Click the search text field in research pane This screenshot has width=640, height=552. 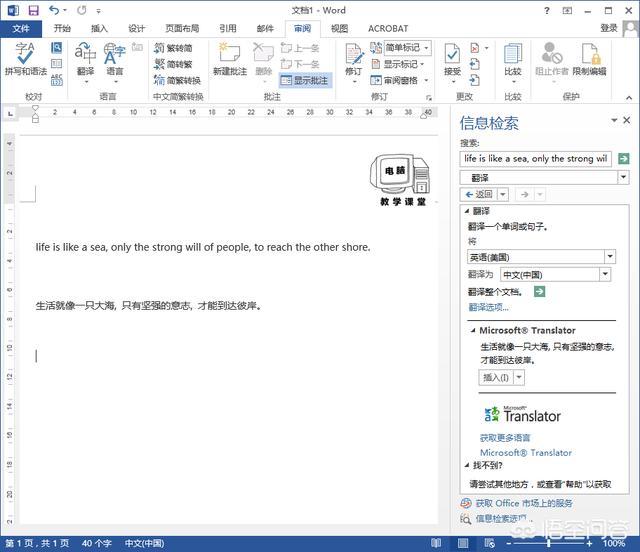tap(536, 158)
